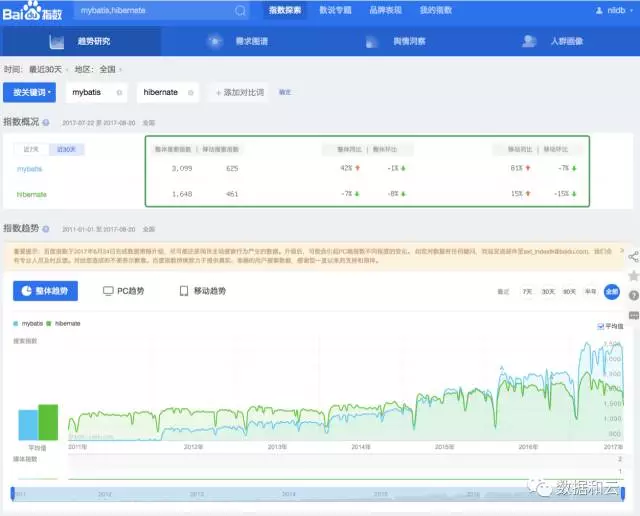This screenshot has width=640, height=516.
Task: Open the 品牌表现 menu
Action: pyautogui.click(x=385, y=11)
